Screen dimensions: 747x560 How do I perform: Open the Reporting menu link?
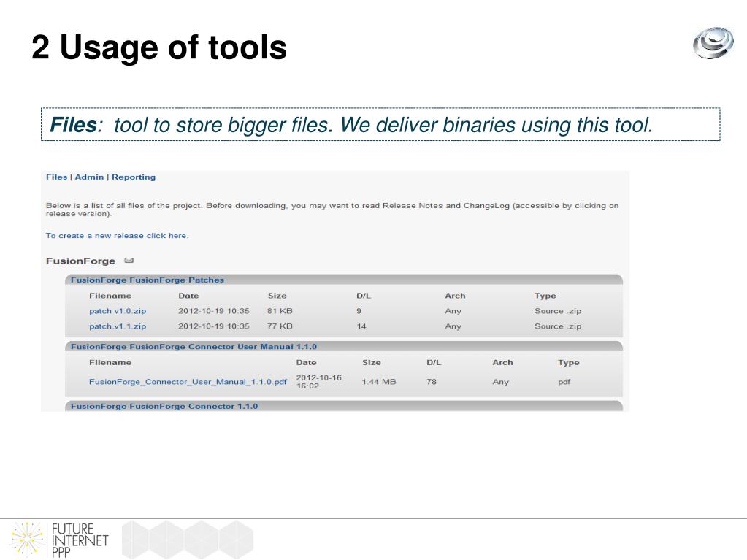pos(134,177)
